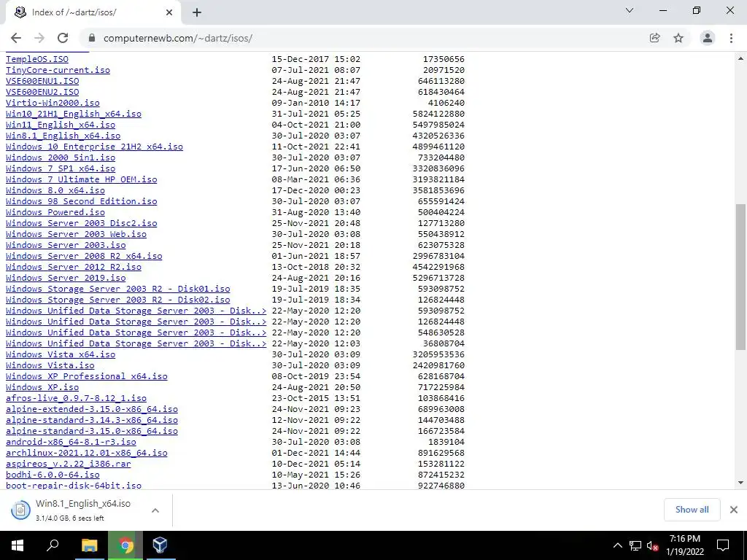747x560 pixels.
Task: Close the downloads bar
Action: [x=734, y=510]
